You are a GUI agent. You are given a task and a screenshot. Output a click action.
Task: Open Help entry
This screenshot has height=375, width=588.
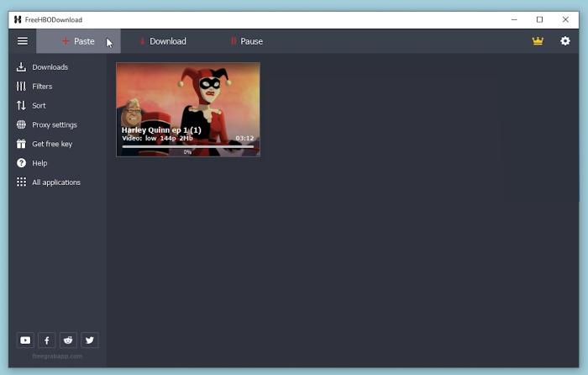(32, 163)
